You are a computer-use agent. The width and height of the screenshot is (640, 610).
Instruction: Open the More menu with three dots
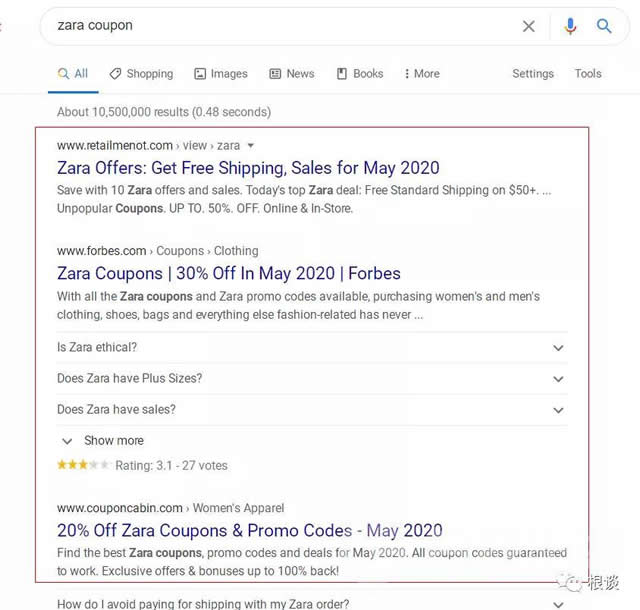422,74
